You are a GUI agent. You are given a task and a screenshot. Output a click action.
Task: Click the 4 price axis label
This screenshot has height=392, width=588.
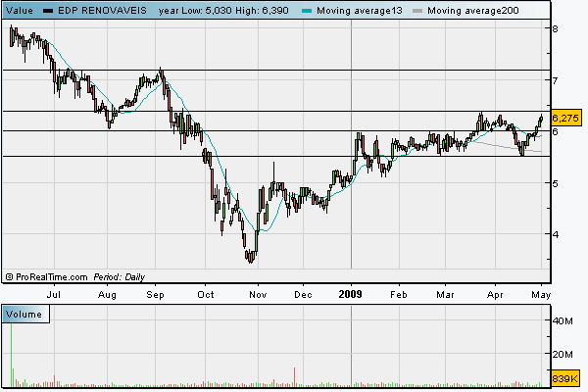pyautogui.click(x=555, y=234)
